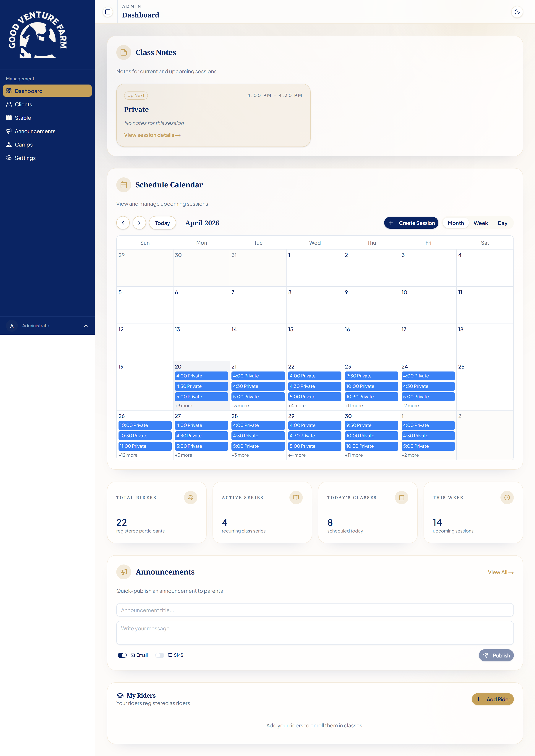Toggle the Email notification switch

pos(122,655)
